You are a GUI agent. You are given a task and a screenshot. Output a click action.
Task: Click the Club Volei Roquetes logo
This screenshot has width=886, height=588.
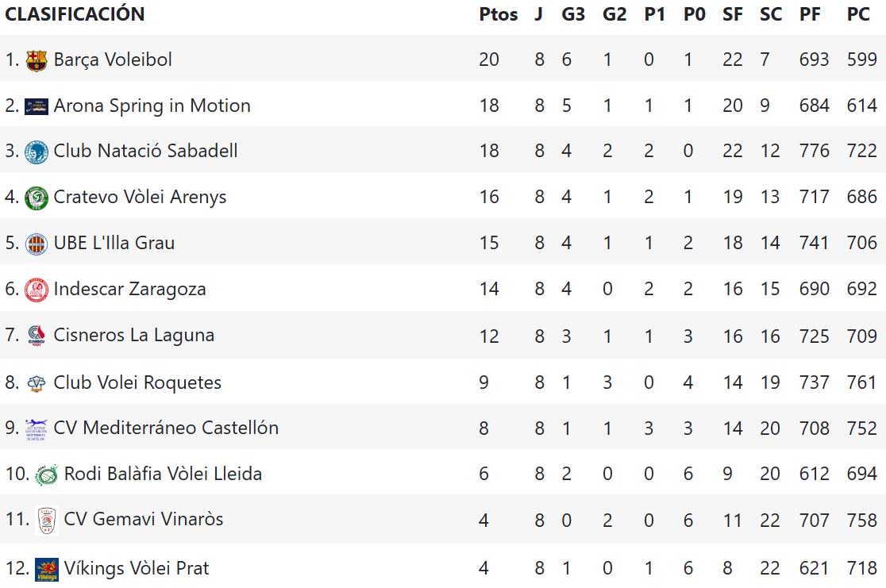point(37,383)
